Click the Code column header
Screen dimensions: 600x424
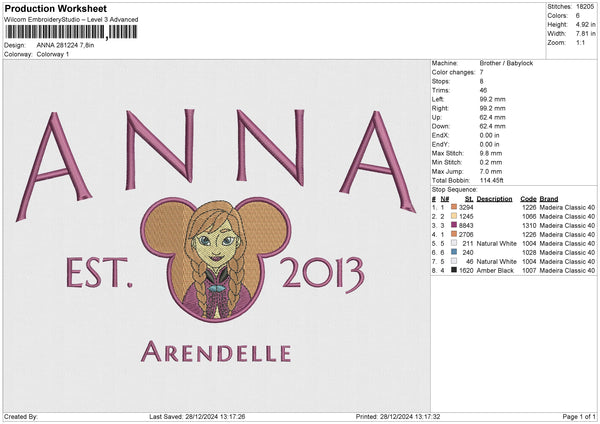[x=528, y=199]
